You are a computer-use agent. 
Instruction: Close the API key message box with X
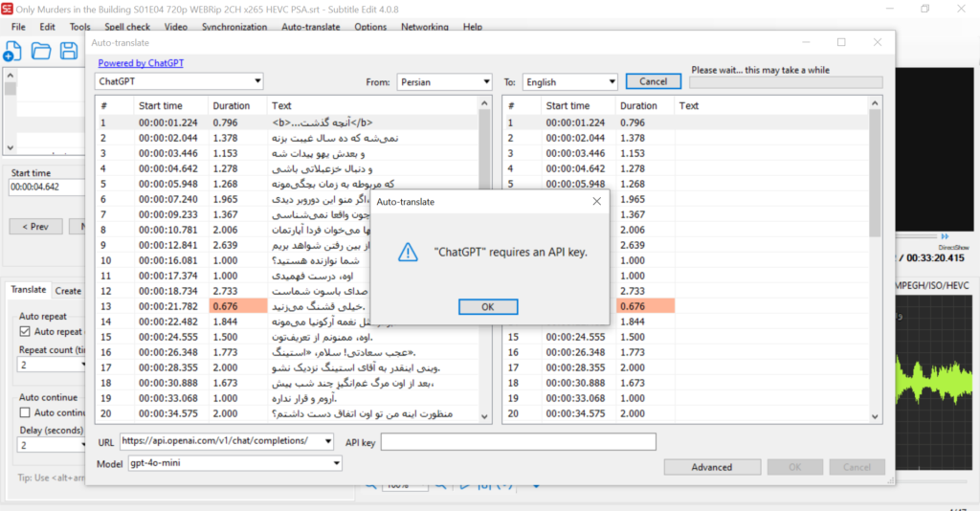pyautogui.click(x=596, y=202)
